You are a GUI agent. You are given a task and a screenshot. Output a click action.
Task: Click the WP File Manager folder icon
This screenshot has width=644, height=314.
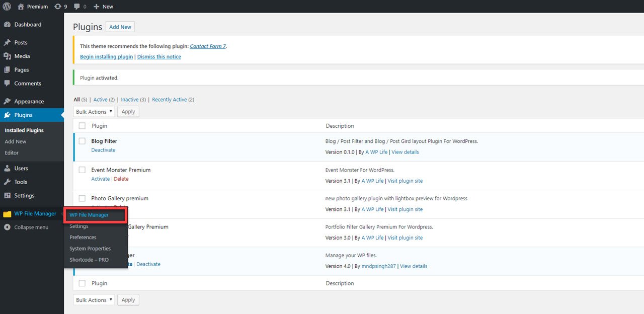tap(7, 214)
